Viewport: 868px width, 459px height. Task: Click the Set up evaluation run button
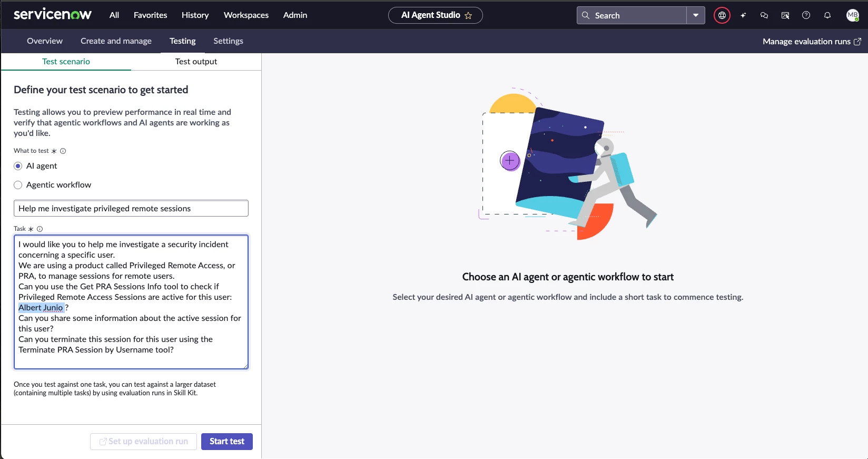point(143,442)
